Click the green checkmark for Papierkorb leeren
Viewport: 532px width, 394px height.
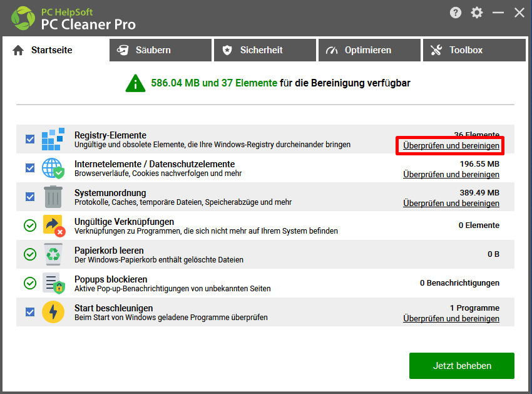pyautogui.click(x=30, y=254)
